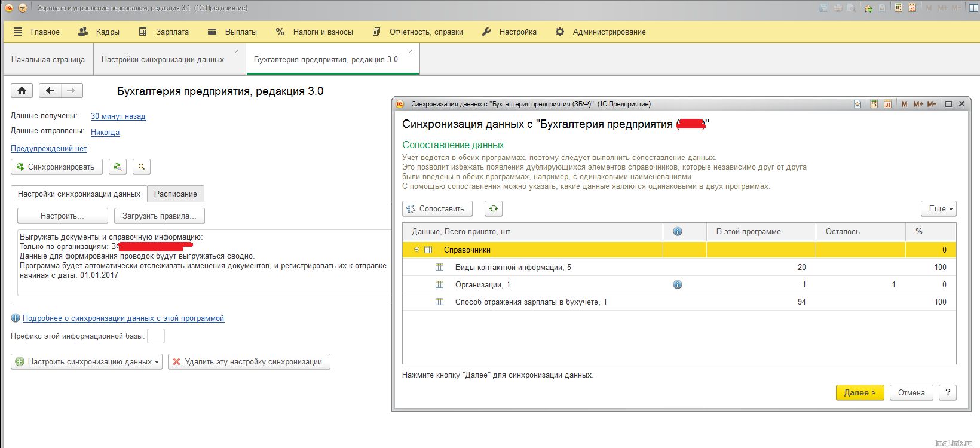This screenshot has width=980, height=448.
Task: Click the M memory button in sync dialog
Action: [904, 104]
